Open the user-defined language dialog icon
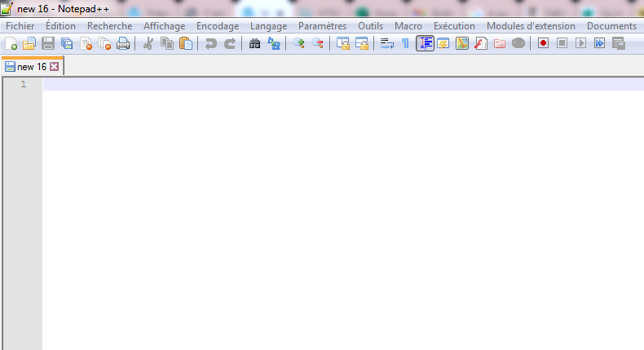 point(443,43)
